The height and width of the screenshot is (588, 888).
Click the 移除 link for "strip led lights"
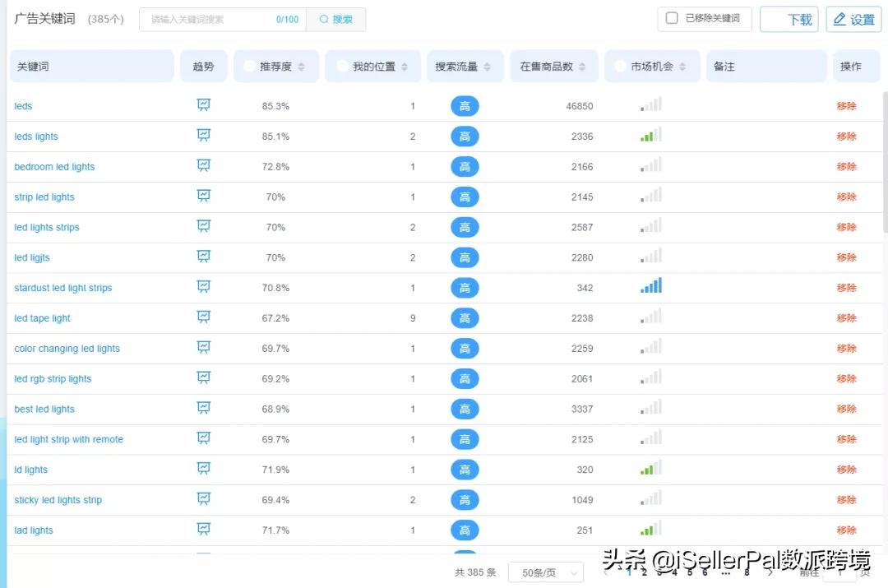(x=847, y=197)
